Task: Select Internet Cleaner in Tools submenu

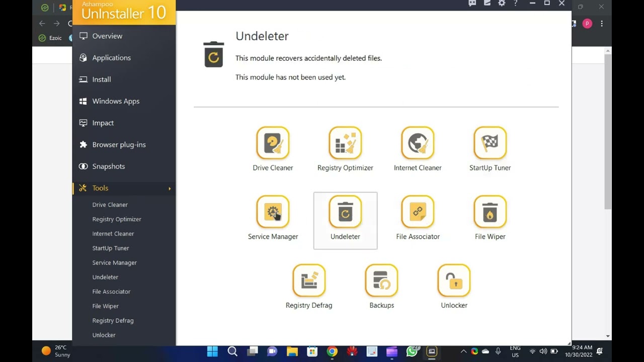Action: pyautogui.click(x=113, y=234)
